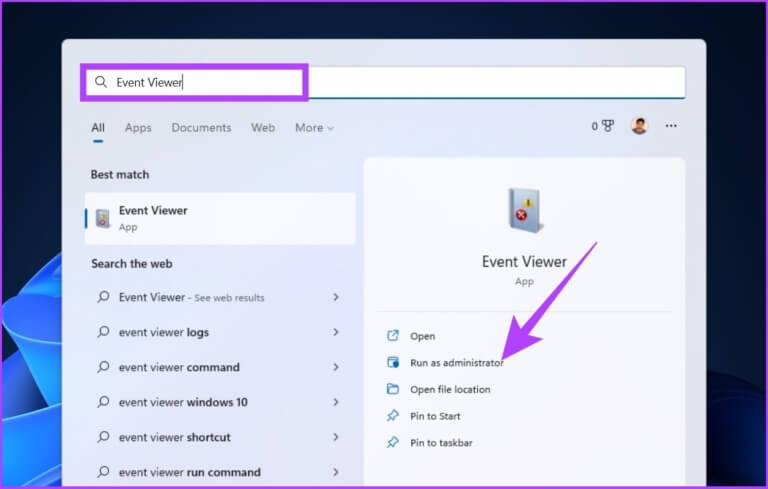Expand chevron next to 'event viewer logs'

pos(336,332)
